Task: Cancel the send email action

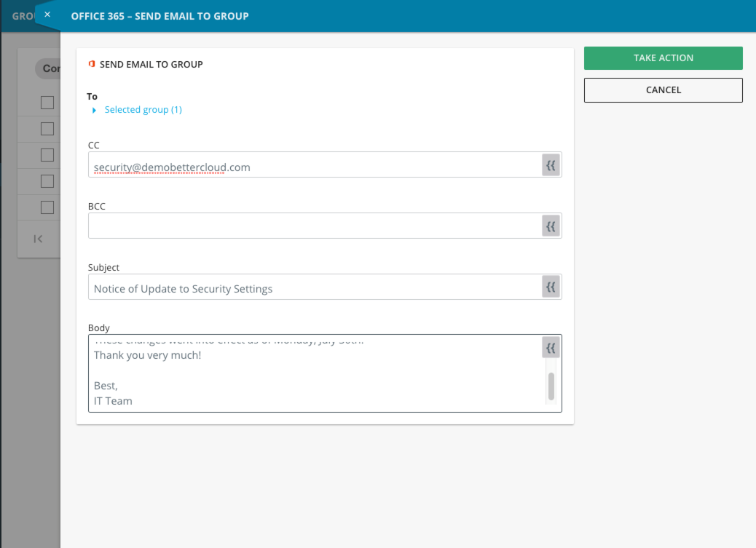Action: click(663, 90)
